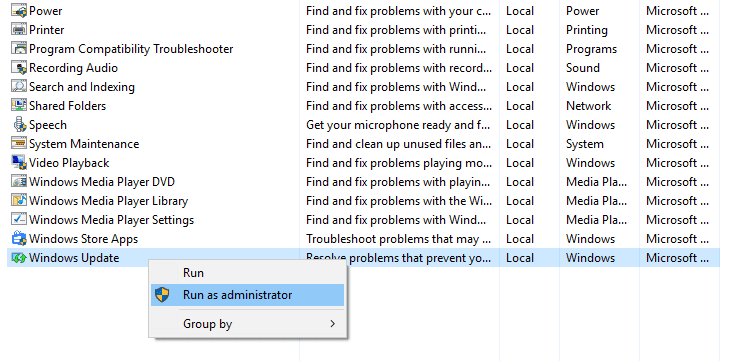The width and height of the screenshot is (740, 361).
Task: Select Program Compatibility Troubleshooter name
Action: coord(131,49)
